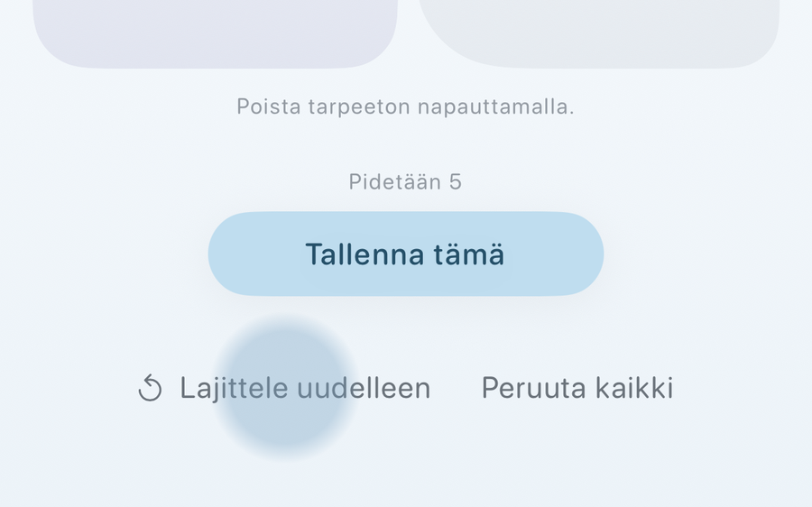812x507 pixels.
Task: Click the word "Tallenna" on the save button
Action: point(365,254)
